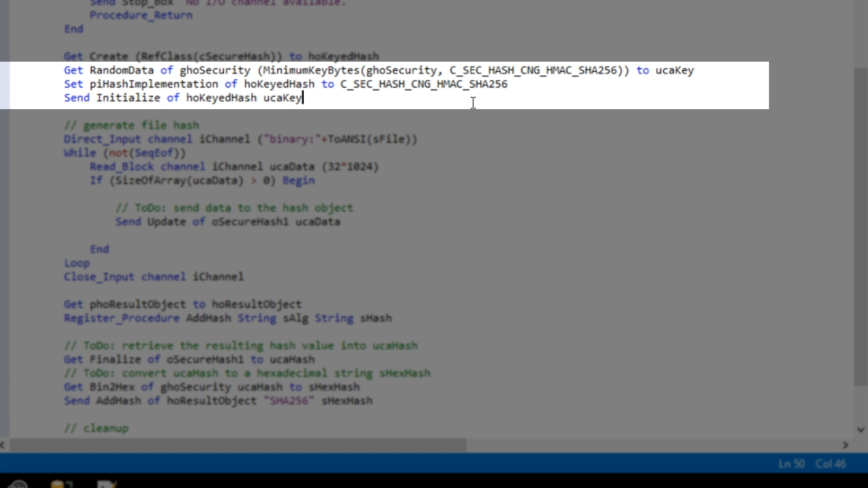Viewport: 868px width, 488px height.
Task: Click the Ln 50 status bar indicator
Action: [791, 464]
